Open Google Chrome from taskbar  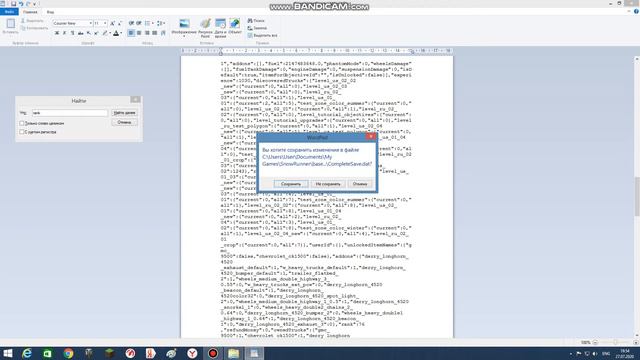click(x=68, y=353)
